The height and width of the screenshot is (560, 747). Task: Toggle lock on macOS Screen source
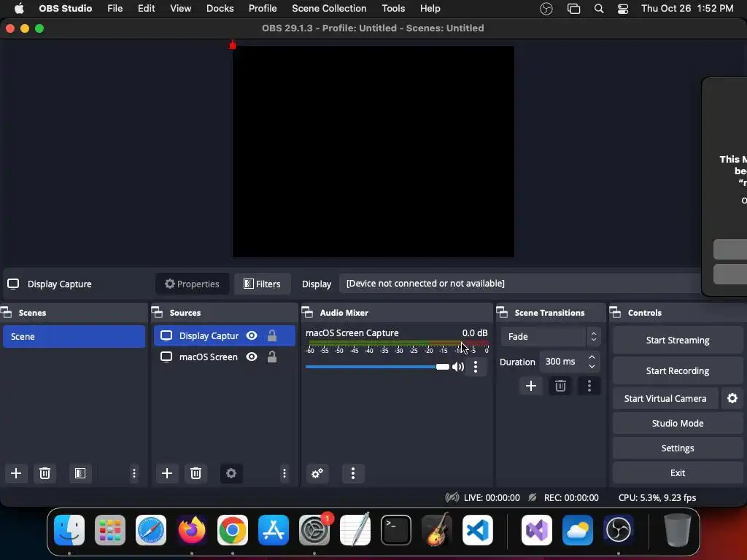(x=272, y=357)
